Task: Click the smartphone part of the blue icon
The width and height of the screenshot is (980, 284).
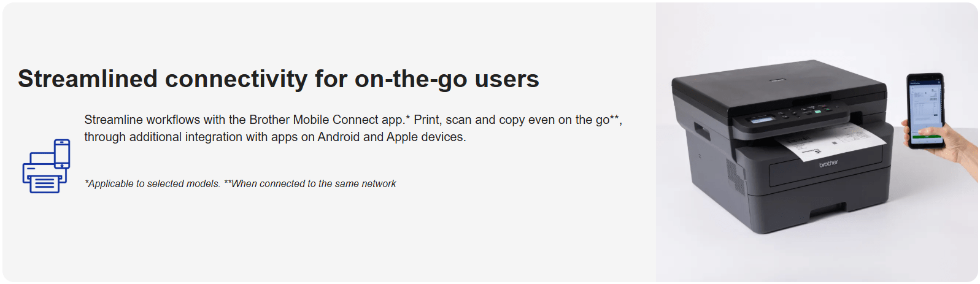Action: [62, 153]
